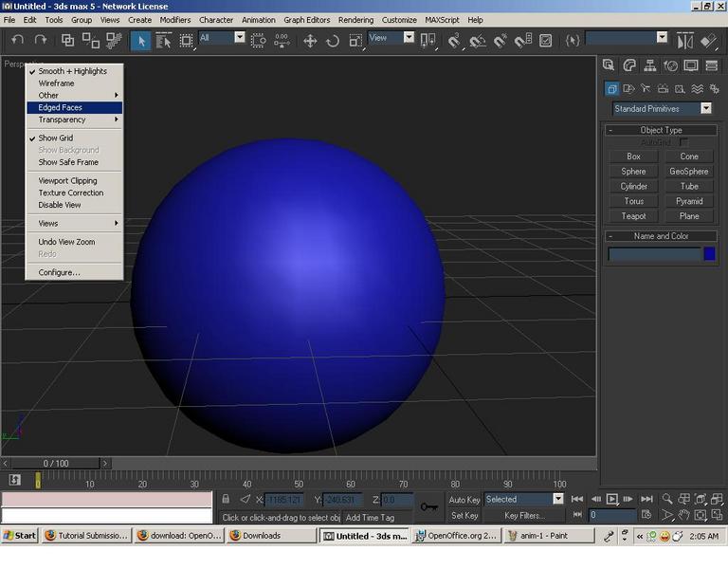This screenshot has height=569, width=728.
Task: Toggle Smooth + Highlights shading option
Action: tap(74, 71)
